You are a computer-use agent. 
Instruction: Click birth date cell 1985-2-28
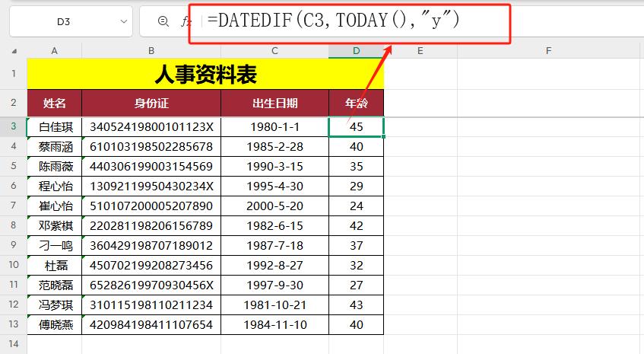(x=274, y=147)
